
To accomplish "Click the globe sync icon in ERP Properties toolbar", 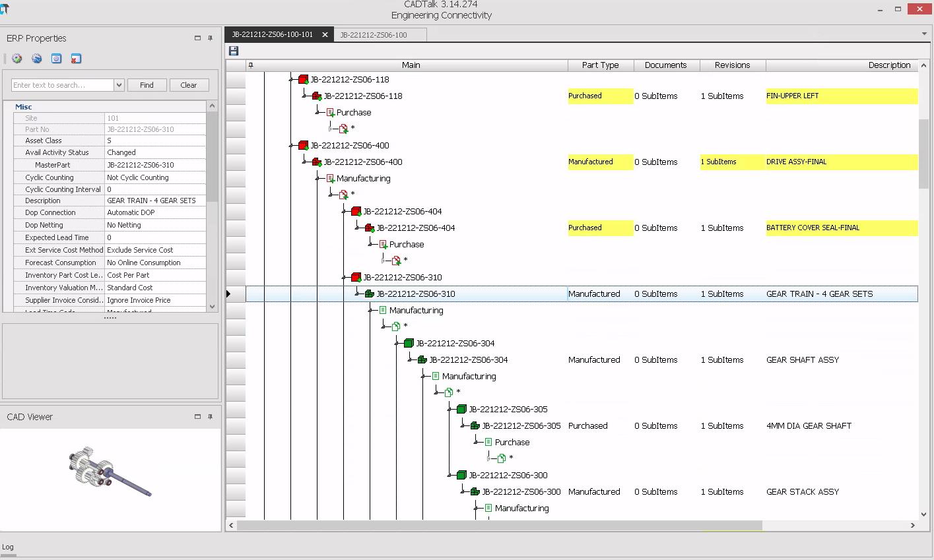I will (x=36, y=59).
